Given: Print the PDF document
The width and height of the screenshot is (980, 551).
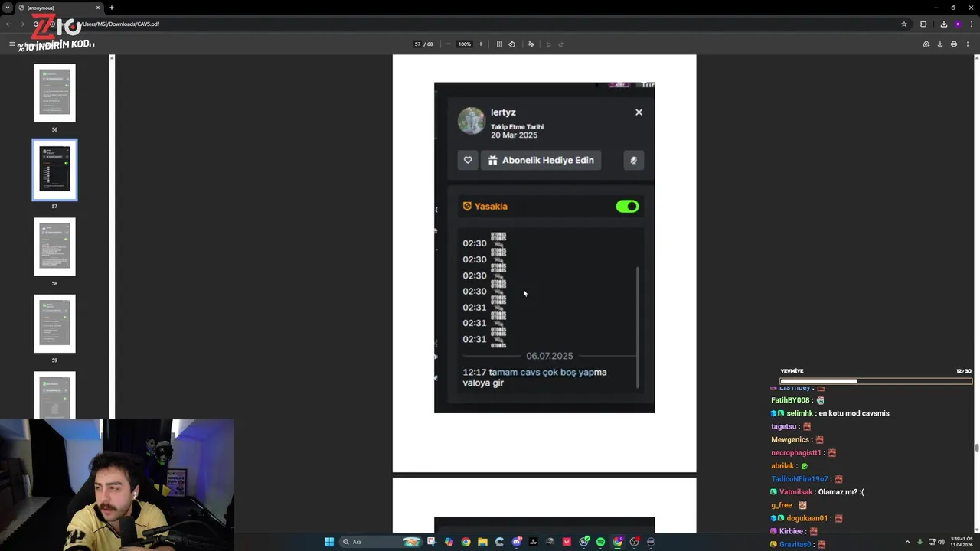Looking at the screenshot, I should point(954,44).
